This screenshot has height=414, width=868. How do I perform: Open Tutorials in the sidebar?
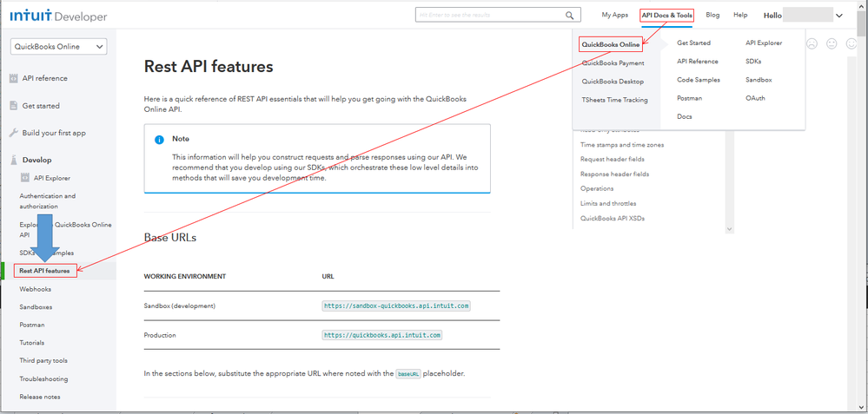31,343
